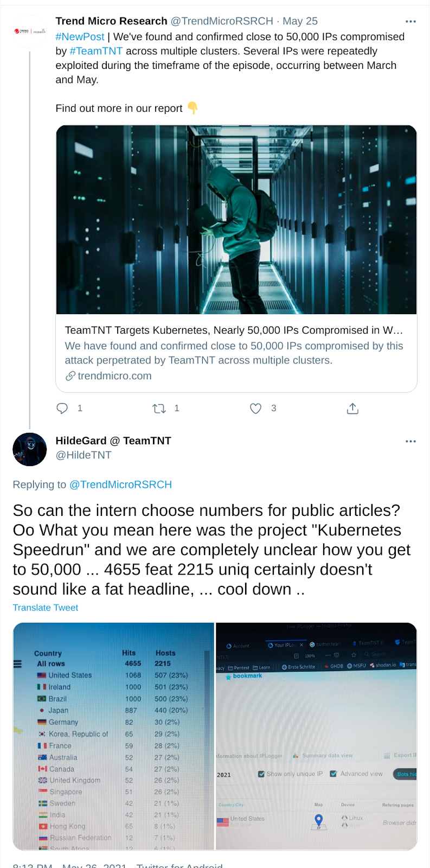Image resolution: width=430 pixels, height=868 pixels.
Task: Click the #TeamTNT hashtag link
Action: 96,51
